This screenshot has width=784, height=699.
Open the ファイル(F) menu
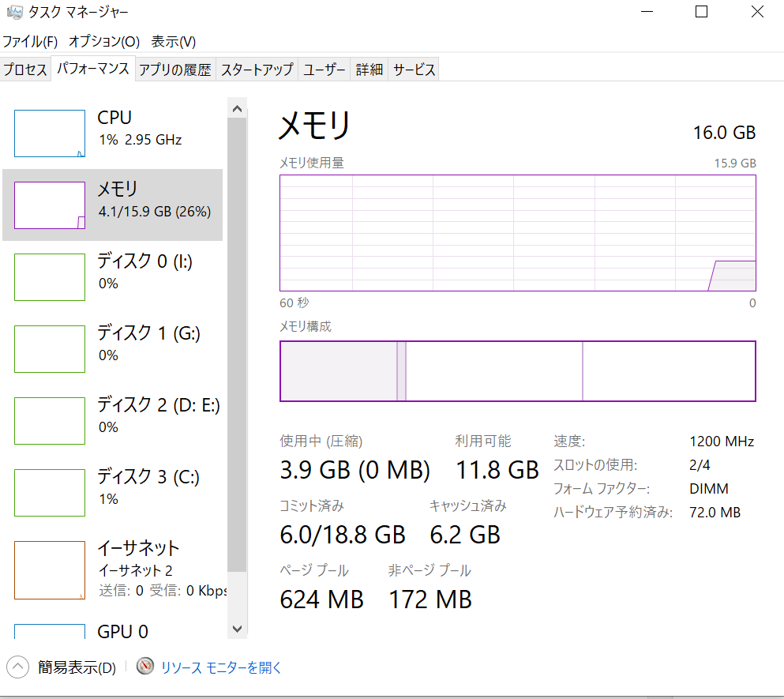click(30, 41)
